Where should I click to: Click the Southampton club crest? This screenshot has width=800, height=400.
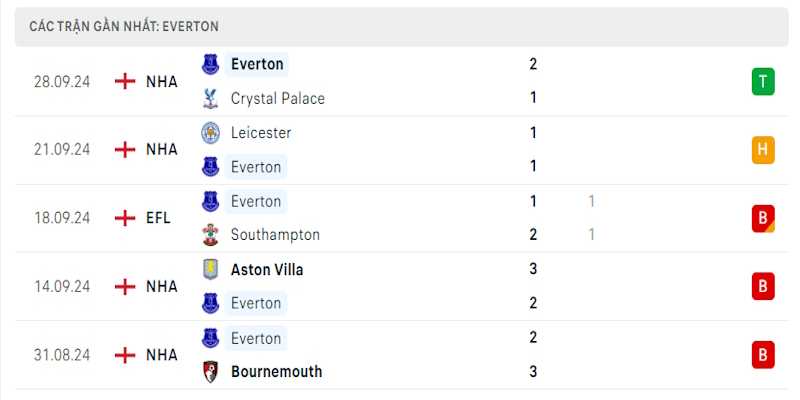pyautogui.click(x=210, y=235)
